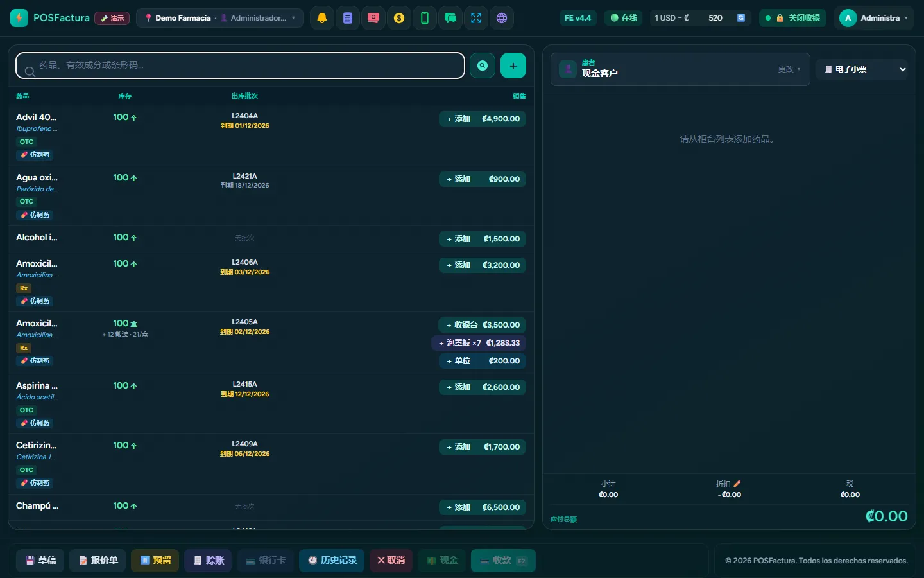Screen dimensions: 924x578
Task: Refresh the USD exchange rate
Action: 741,18
